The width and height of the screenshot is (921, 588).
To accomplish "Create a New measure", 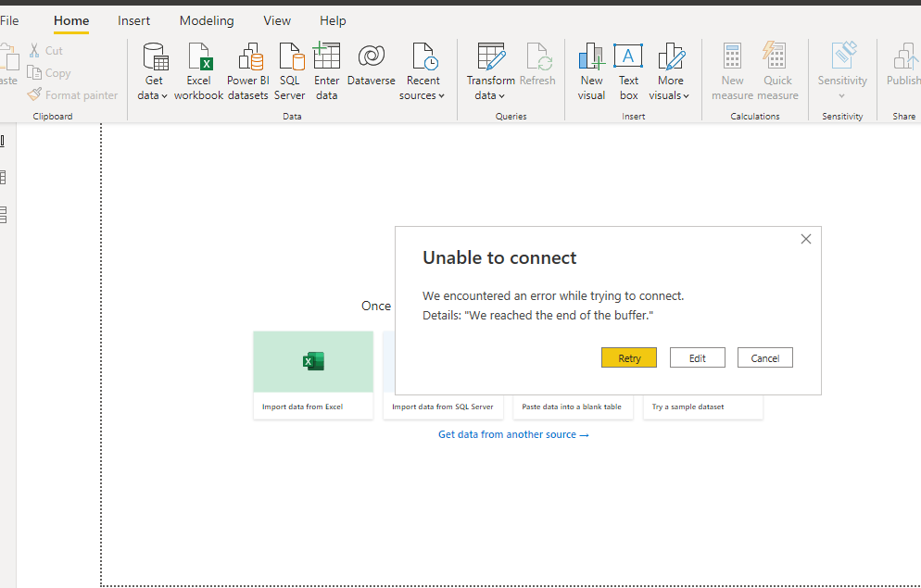I will (x=733, y=71).
